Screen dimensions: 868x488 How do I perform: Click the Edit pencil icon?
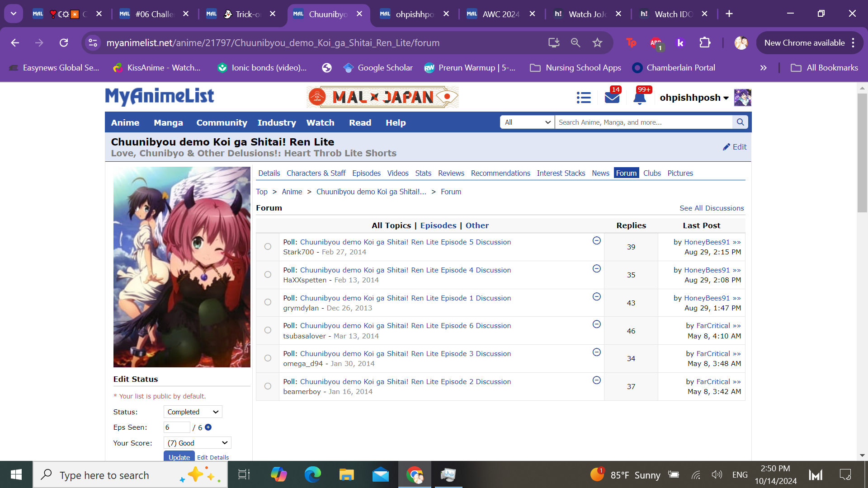(726, 147)
